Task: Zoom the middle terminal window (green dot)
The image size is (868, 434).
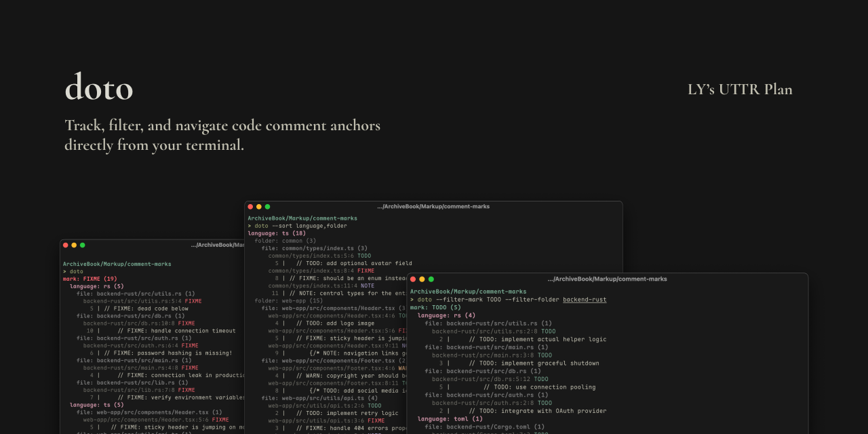Action: (267, 206)
